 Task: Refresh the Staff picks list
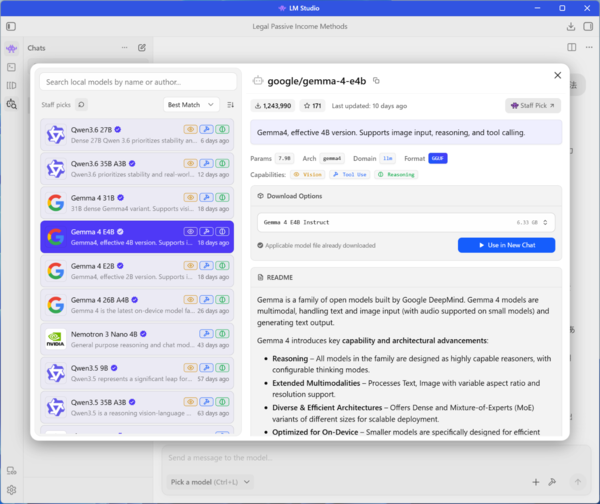click(x=81, y=104)
